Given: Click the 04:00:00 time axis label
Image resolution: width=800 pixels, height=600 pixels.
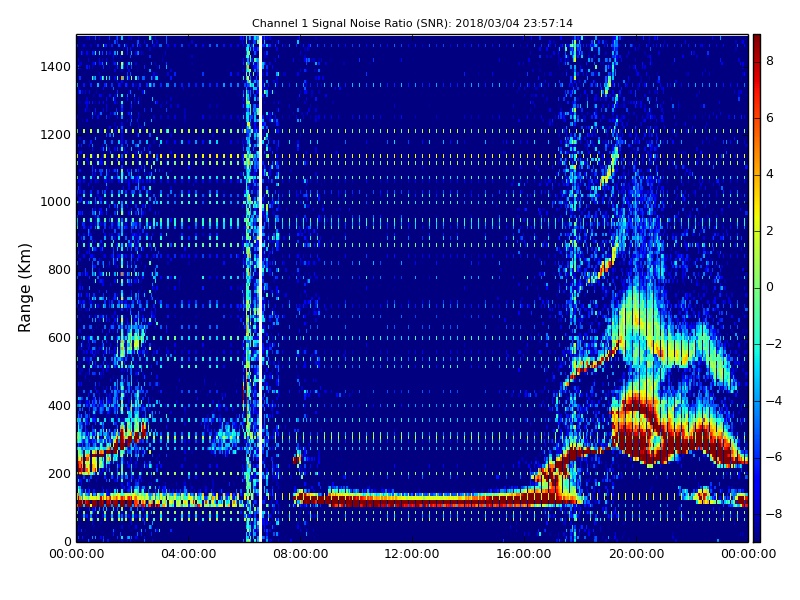Looking at the screenshot, I should [x=189, y=554].
